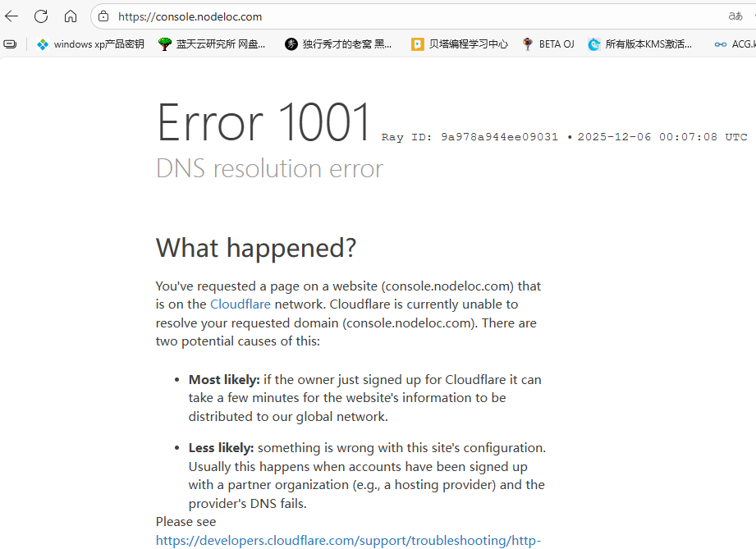This screenshot has height=549, width=756.
Task: Click the console.nodeloc.com address field
Action: tap(328, 16)
